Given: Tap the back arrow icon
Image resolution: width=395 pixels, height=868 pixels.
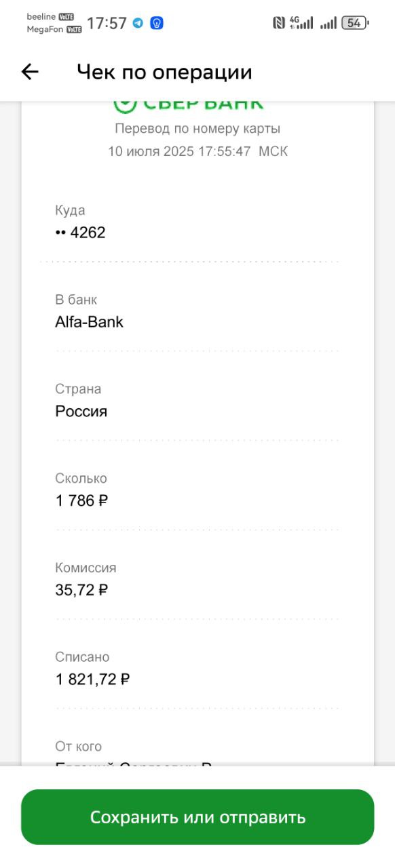Looking at the screenshot, I should pos(30,72).
